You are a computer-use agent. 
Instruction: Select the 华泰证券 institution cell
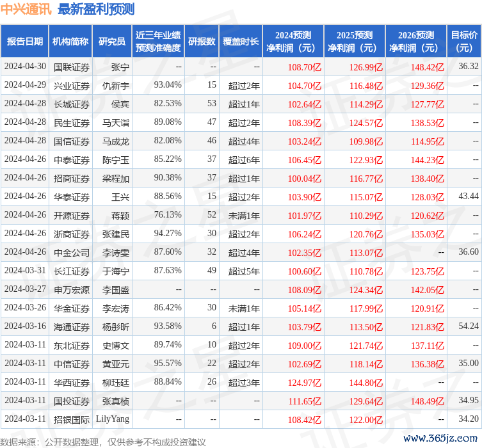tap(70, 196)
